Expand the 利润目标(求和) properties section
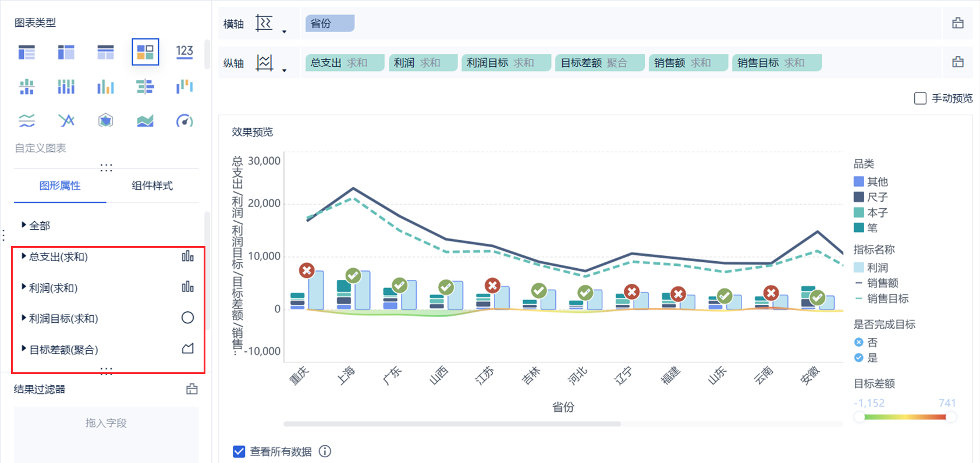 [24, 318]
